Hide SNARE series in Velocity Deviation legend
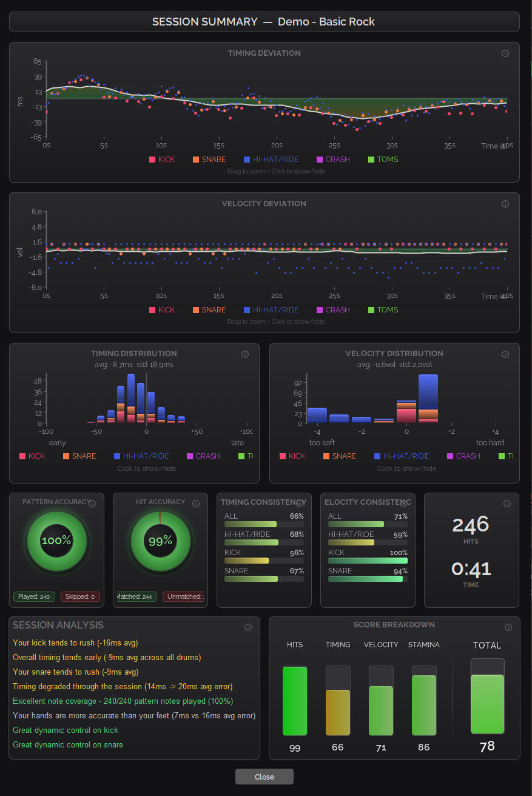The width and height of the screenshot is (532, 796). pyautogui.click(x=209, y=310)
